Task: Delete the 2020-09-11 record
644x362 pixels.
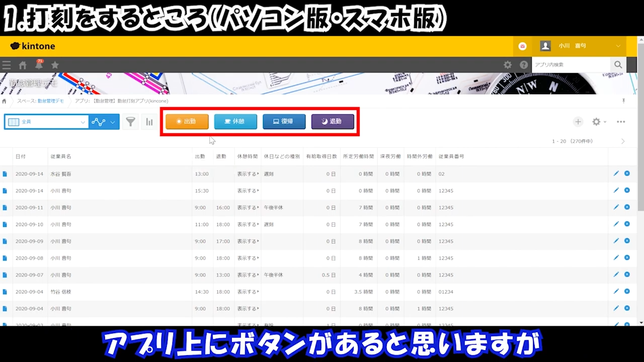Action: click(627, 207)
